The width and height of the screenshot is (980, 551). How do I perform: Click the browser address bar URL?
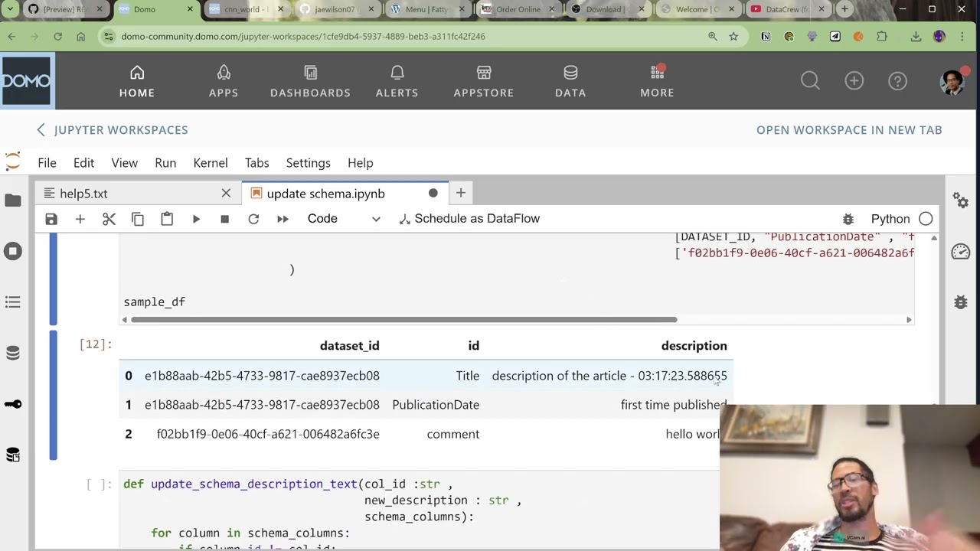click(303, 36)
